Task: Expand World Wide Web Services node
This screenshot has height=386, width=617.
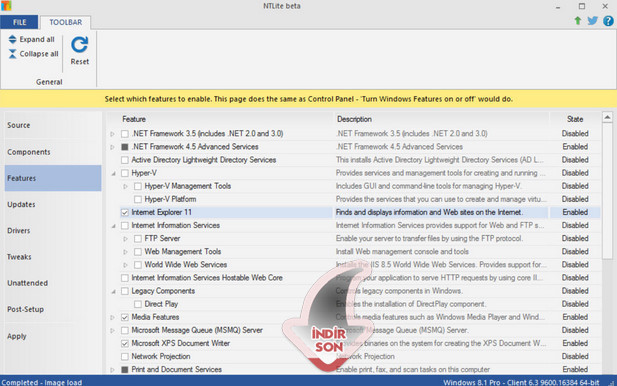Action: pos(126,265)
